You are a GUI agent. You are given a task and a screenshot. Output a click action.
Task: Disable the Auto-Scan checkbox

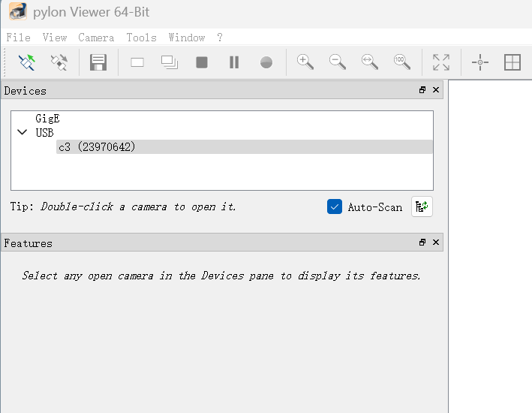click(335, 206)
